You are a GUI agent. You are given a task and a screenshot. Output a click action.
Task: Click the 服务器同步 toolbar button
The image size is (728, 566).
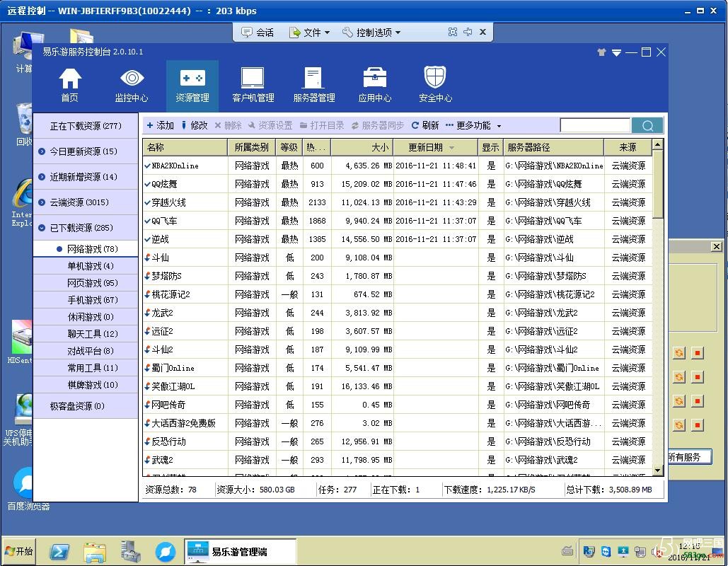378,125
